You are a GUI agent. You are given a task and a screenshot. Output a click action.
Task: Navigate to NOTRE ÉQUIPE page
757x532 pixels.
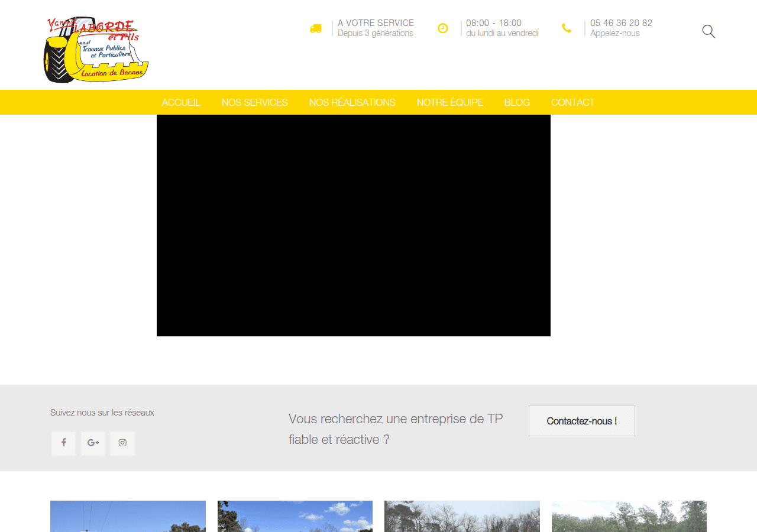[x=450, y=102]
